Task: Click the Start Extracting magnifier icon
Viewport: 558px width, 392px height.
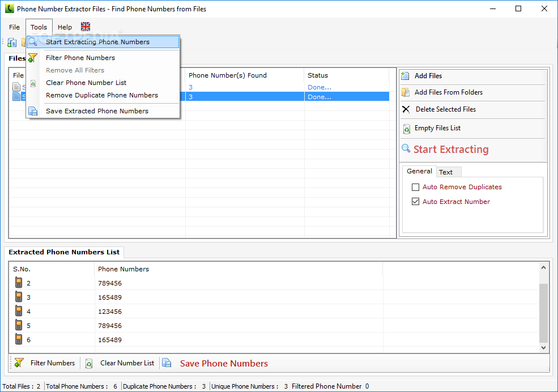Action: click(x=406, y=149)
